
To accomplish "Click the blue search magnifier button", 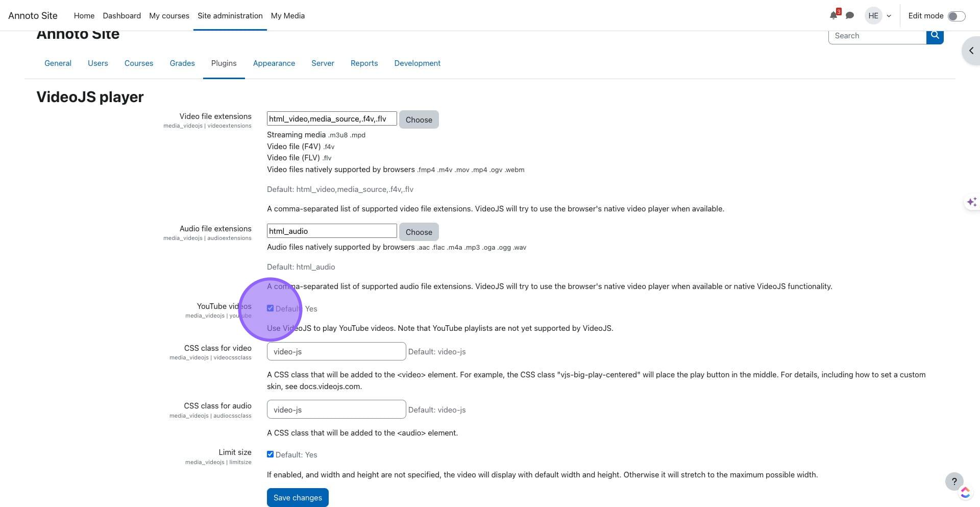I will tap(935, 36).
